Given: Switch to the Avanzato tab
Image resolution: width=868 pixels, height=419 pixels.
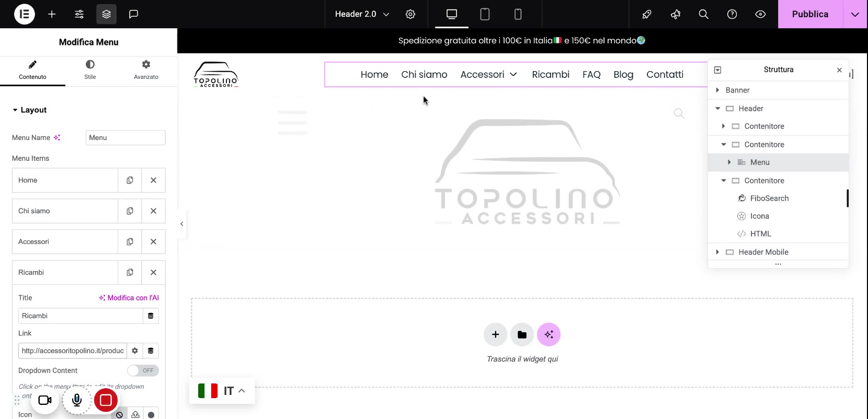Looking at the screenshot, I should tap(146, 69).
